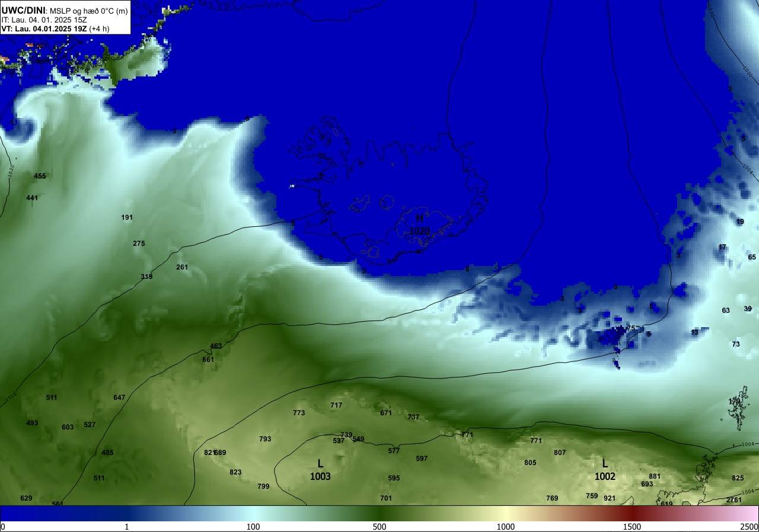Click the 769 height value
The width and height of the screenshot is (759, 532).
tap(552, 498)
